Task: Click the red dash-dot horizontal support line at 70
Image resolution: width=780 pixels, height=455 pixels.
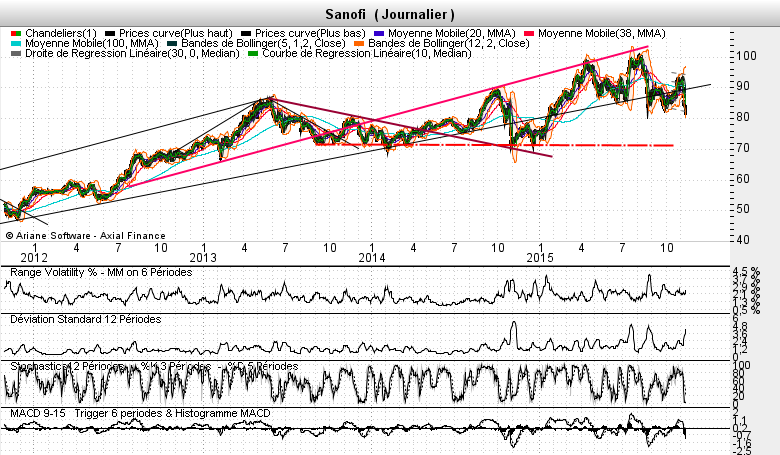Action: pyautogui.click(x=494, y=145)
